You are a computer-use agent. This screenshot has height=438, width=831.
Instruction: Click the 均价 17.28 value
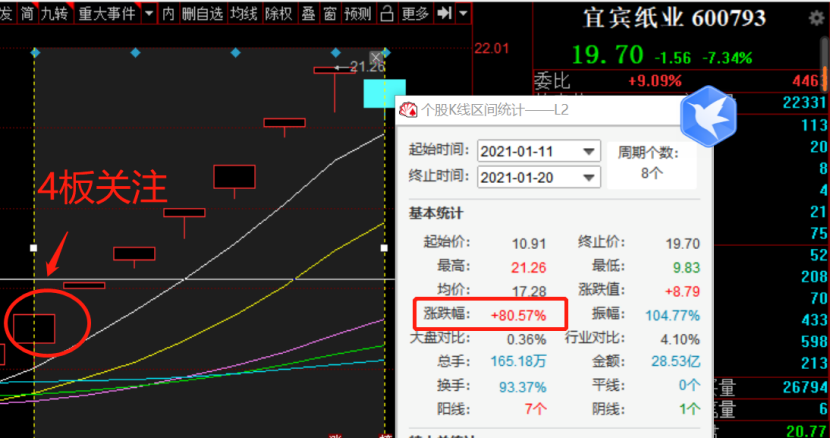(x=529, y=292)
